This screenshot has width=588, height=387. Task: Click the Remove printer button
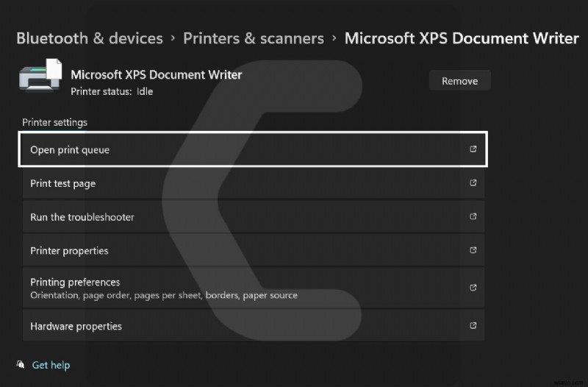point(460,80)
